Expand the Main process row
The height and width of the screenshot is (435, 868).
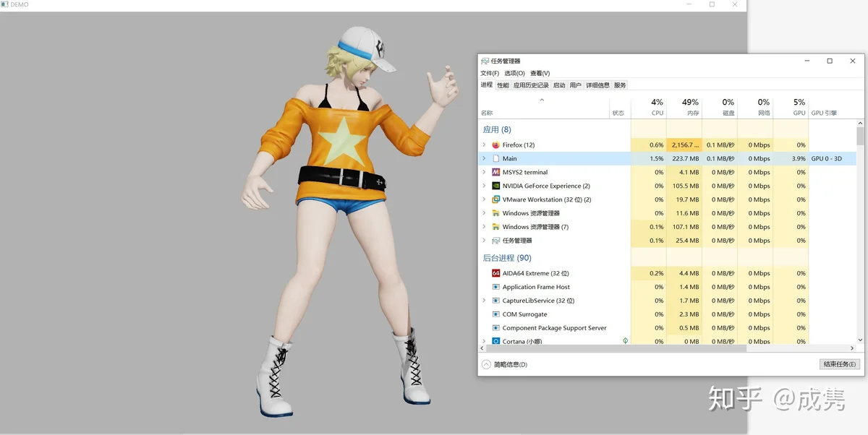pos(484,158)
